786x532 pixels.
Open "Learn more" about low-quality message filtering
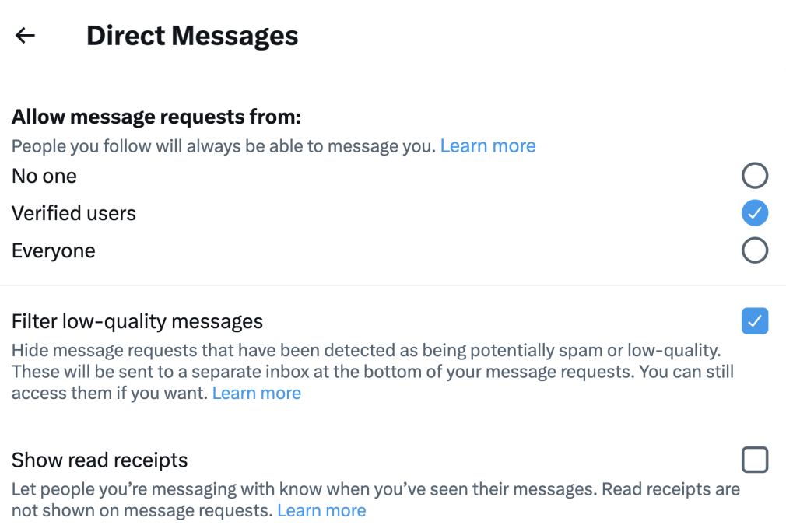256,393
